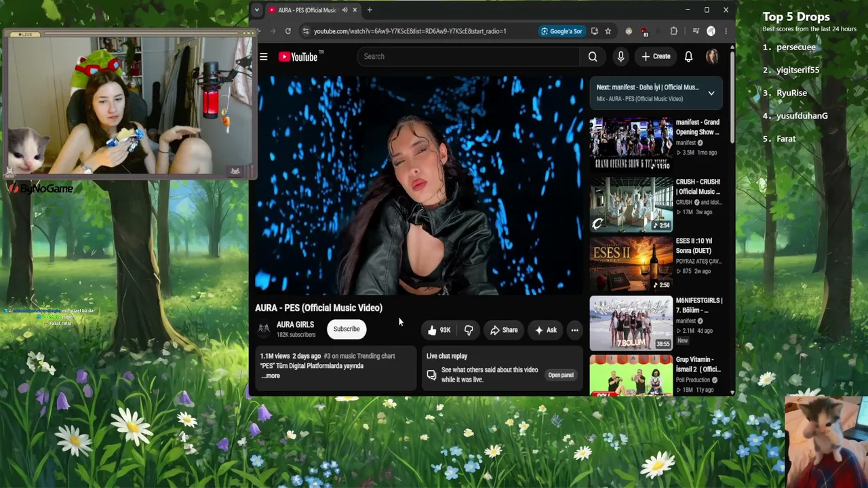868x488 pixels.
Task: Click the search magnifier button
Action: click(593, 57)
